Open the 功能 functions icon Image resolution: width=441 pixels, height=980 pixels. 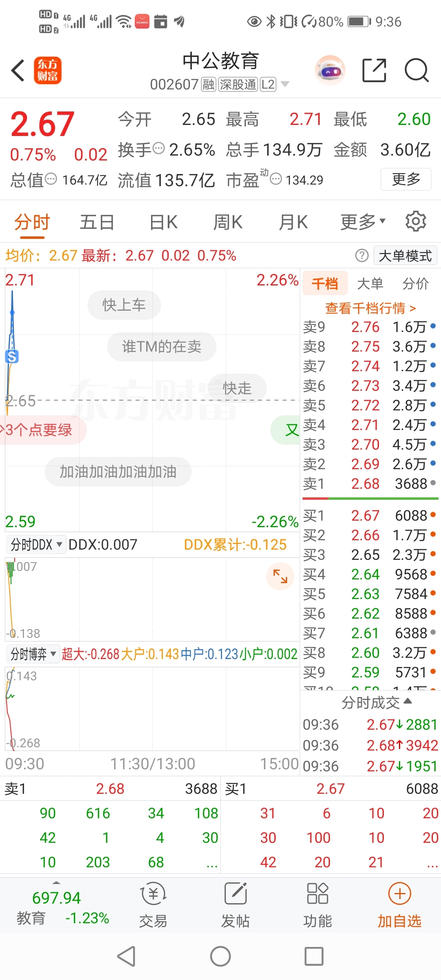coord(317,905)
